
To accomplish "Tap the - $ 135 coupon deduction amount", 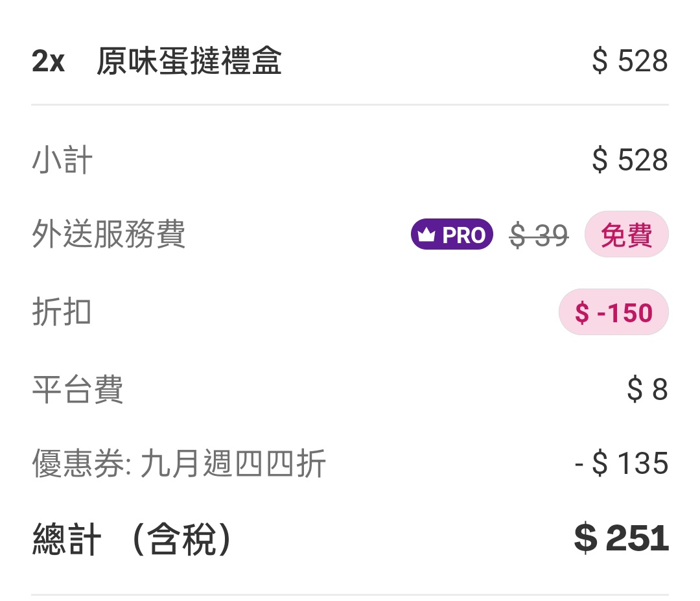I will pyautogui.click(x=621, y=464).
